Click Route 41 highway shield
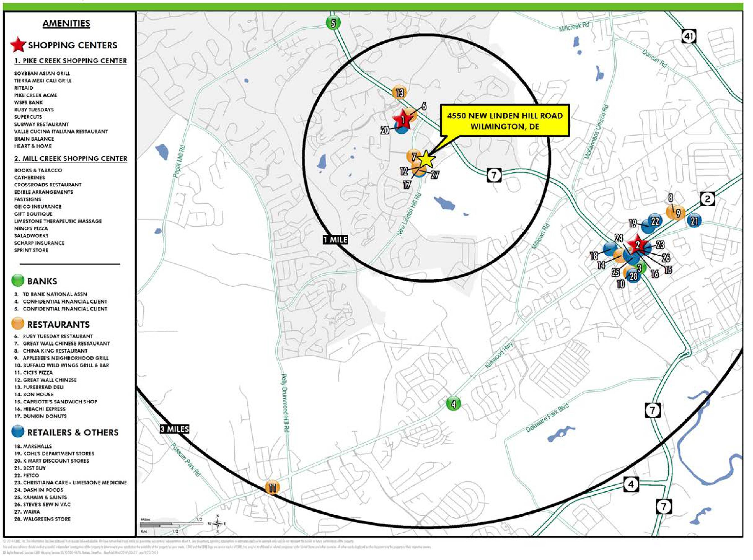The height and width of the screenshot is (560, 753). tap(689, 36)
